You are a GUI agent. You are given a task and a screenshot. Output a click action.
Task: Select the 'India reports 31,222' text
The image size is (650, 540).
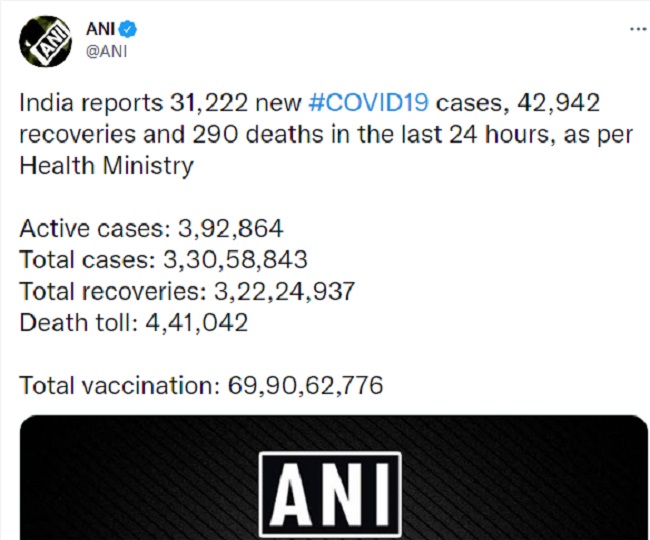pyautogui.click(x=133, y=103)
